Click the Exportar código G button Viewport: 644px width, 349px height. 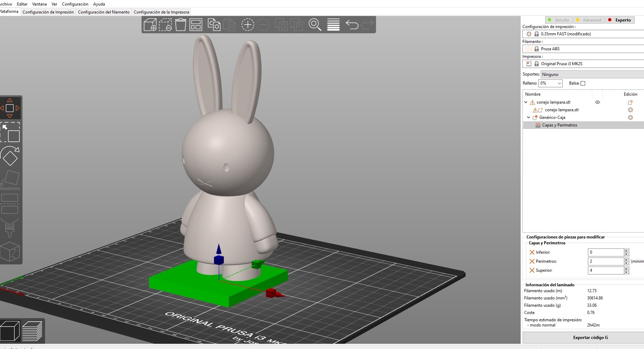(591, 337)
